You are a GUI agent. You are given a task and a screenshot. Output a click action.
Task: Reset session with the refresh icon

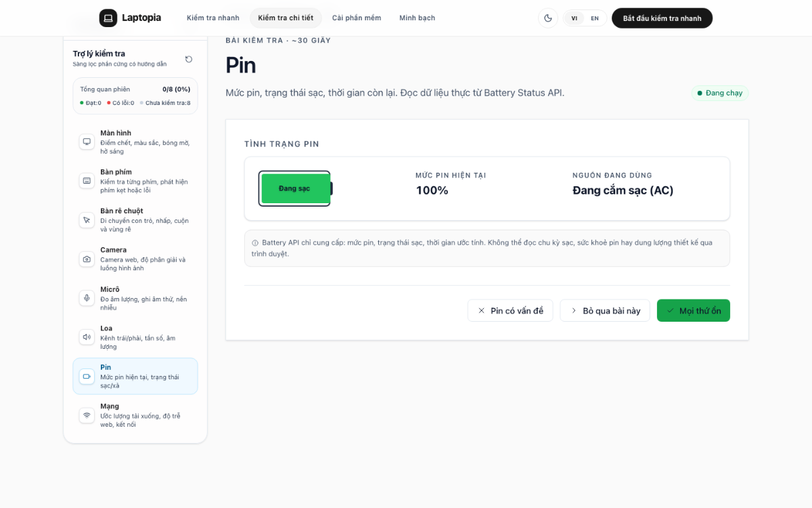pos(189,59)
